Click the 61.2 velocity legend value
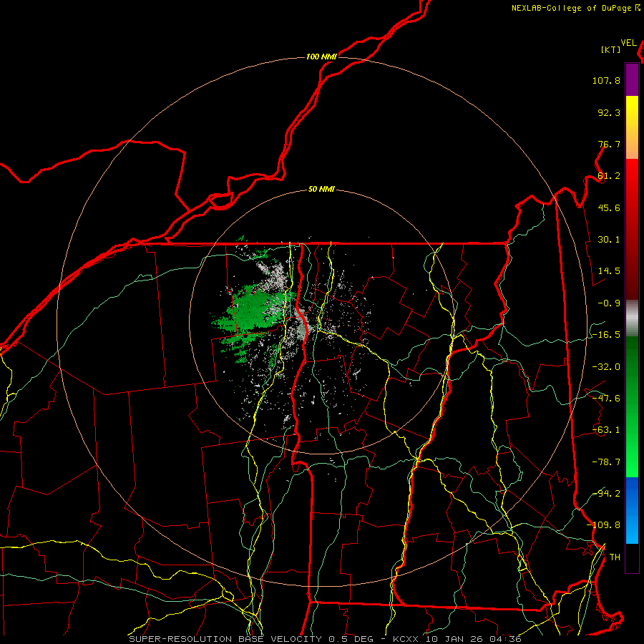The height and width of the screenshot is (644, 644). (x=609, y=176)
